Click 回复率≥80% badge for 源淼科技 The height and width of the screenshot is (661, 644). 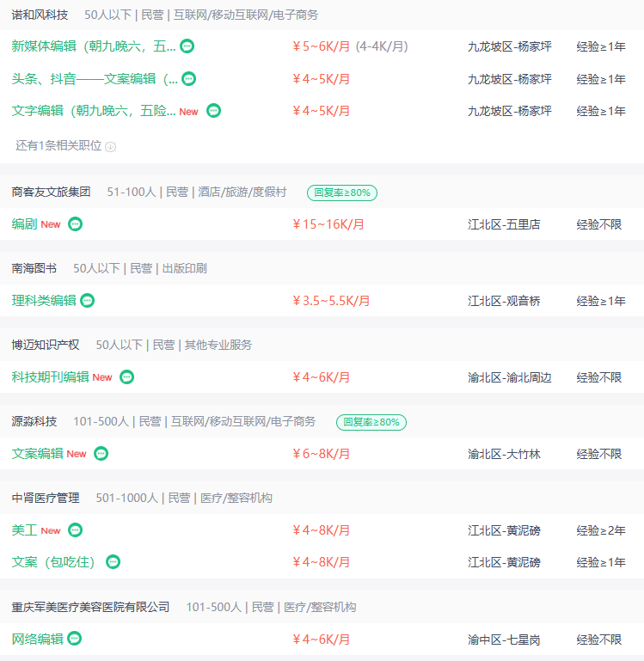371,422
